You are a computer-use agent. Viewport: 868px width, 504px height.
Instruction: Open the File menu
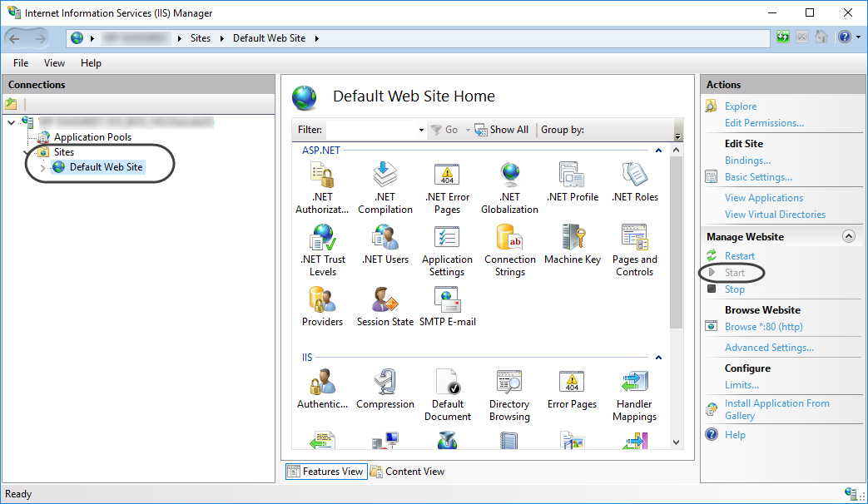pos(21,63)
